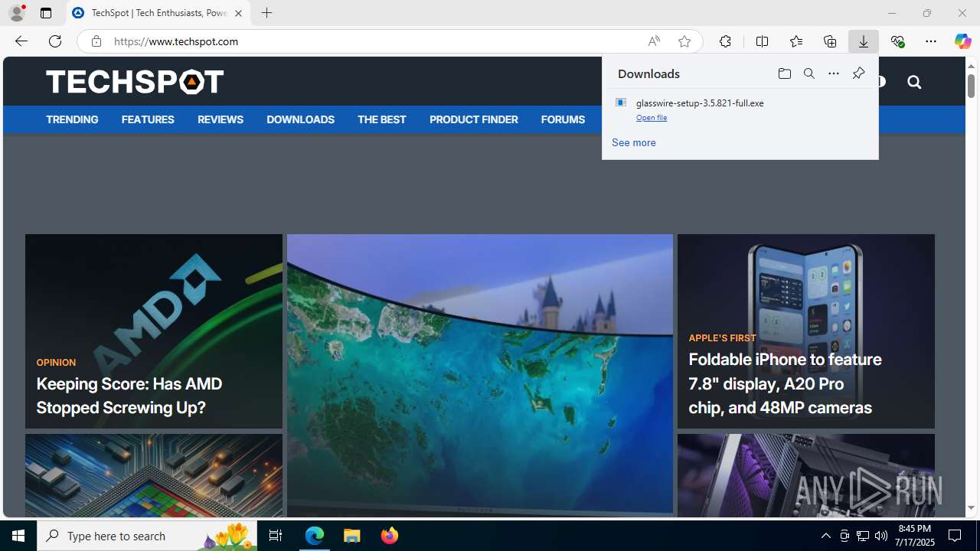Screen dimensions: 980x551
Task: Click the TechSpot logo
Action: click(135, 81)
